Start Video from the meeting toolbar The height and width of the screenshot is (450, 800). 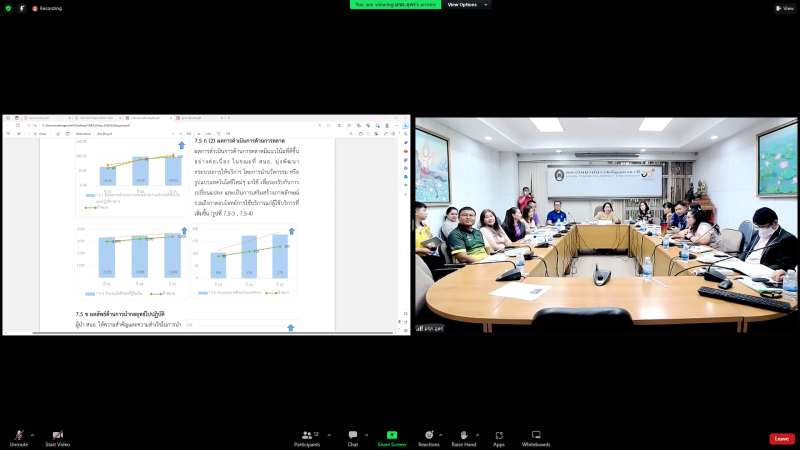pyautogui.click(x=57, y=437)
